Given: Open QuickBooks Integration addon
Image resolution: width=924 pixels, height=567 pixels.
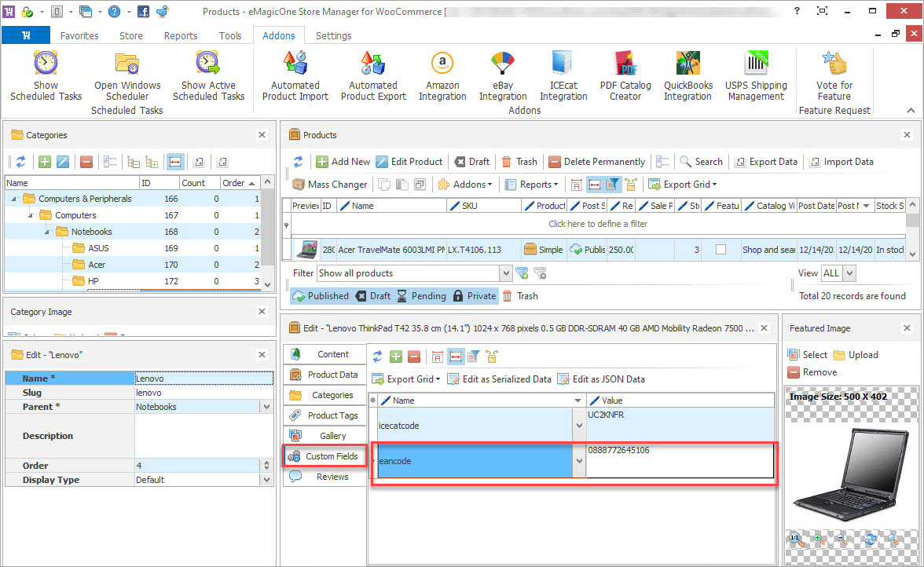Looking at the screenshot, I should coord(688,75).
